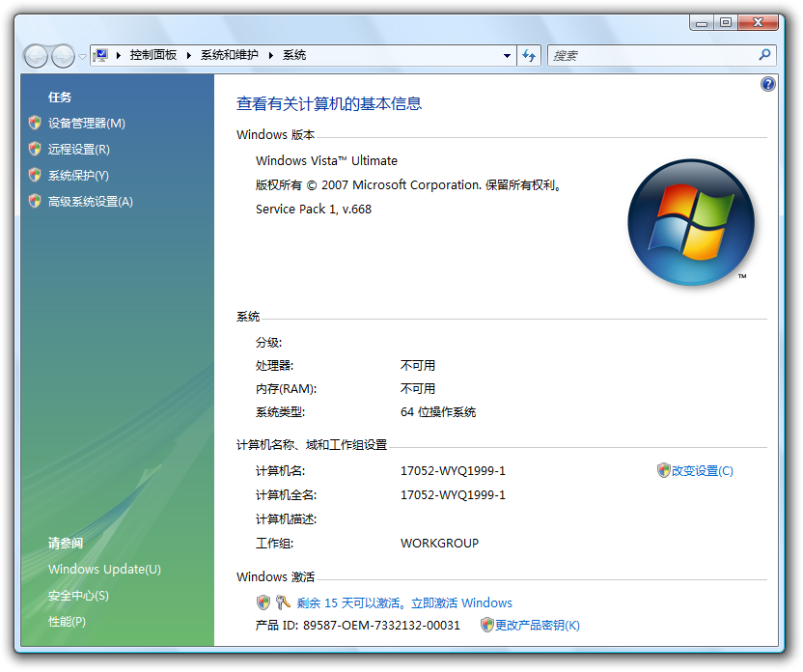Click the Back navigation arrow button
The height and width of the screenshot is (672, 803).
(37, 56)
